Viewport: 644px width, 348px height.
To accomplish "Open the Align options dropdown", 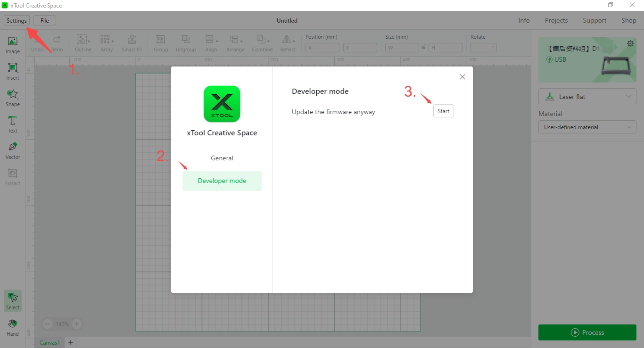I will (x=211, y=43).
